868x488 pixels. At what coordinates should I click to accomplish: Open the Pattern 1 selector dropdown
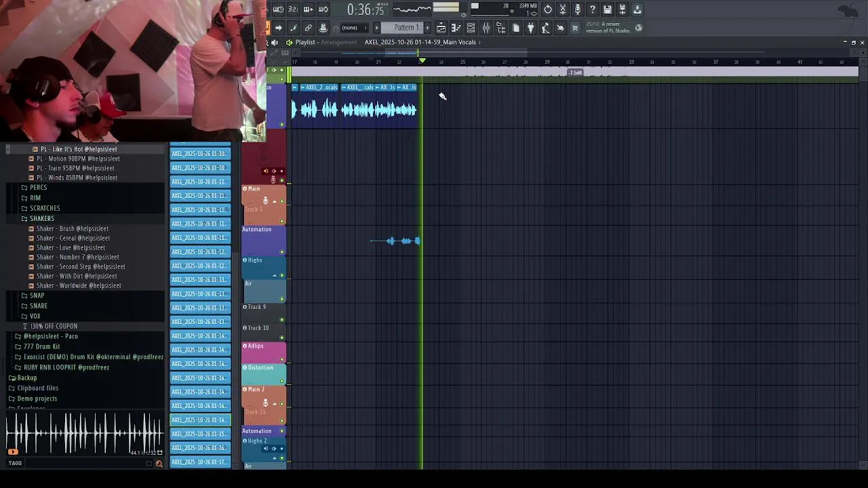click(x=403, y=28)
